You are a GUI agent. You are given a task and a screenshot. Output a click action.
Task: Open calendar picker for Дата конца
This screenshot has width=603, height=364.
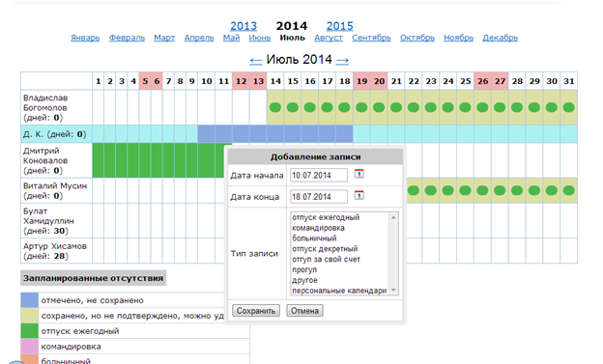click(359, 195)
